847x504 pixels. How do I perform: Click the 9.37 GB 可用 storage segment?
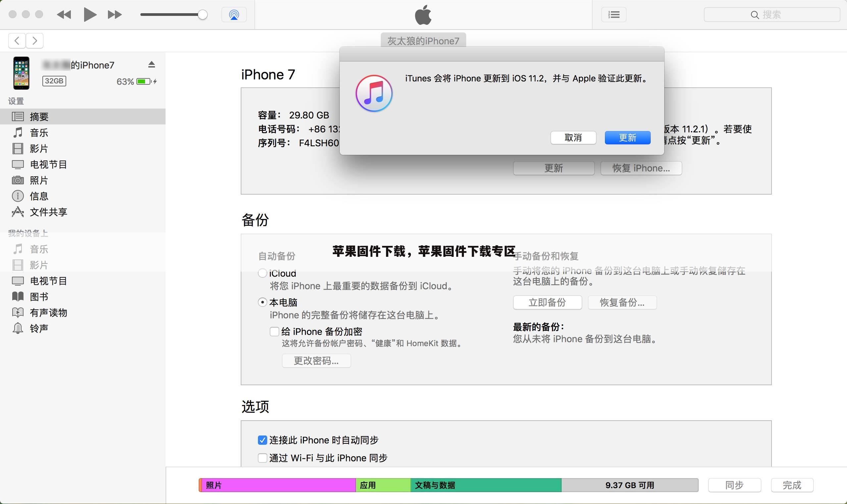pos(629,485)
